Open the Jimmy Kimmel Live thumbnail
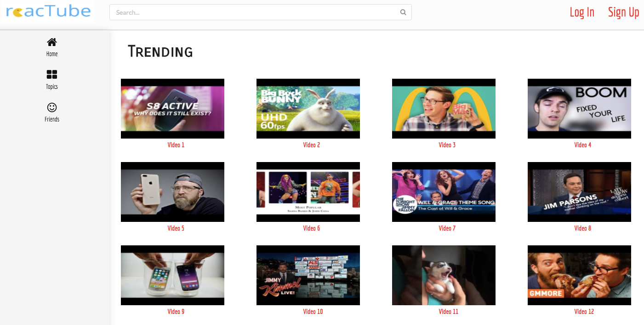Image resolution: width=644 pixels, height=325 pixels. [308, 275]
